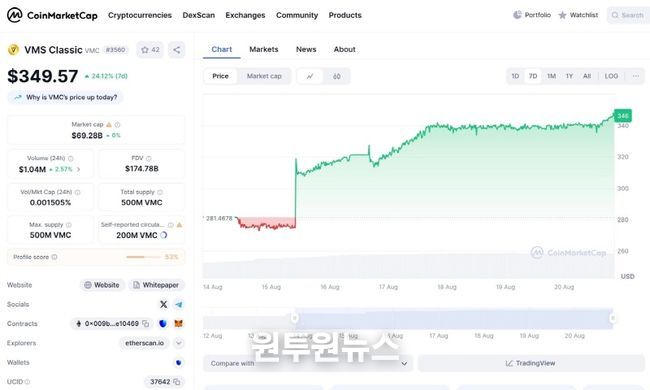Copy the contract address icon

pyautogui.click(x=146, y=324)
